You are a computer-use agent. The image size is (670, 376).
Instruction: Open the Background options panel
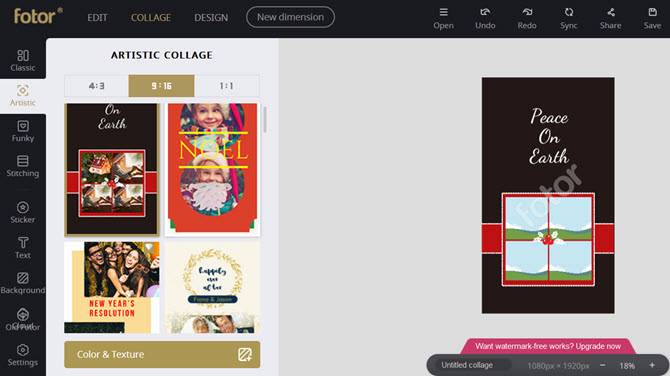tap(23, 283)
